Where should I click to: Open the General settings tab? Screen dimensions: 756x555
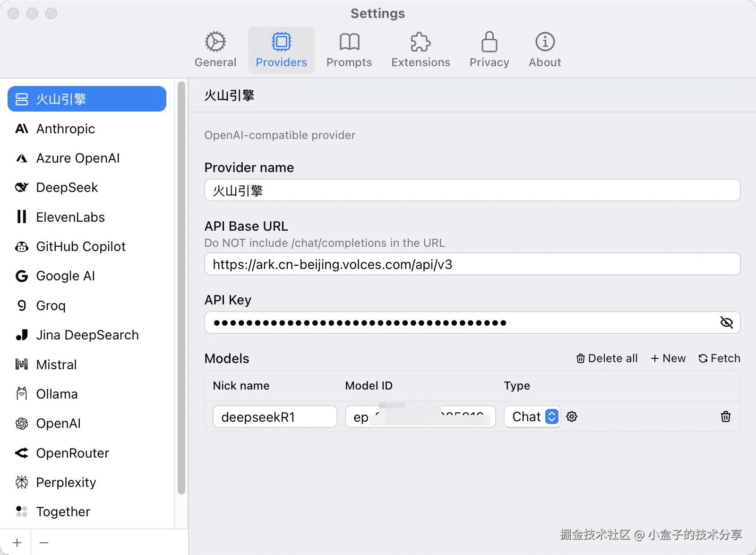click(x=215, y=50)
